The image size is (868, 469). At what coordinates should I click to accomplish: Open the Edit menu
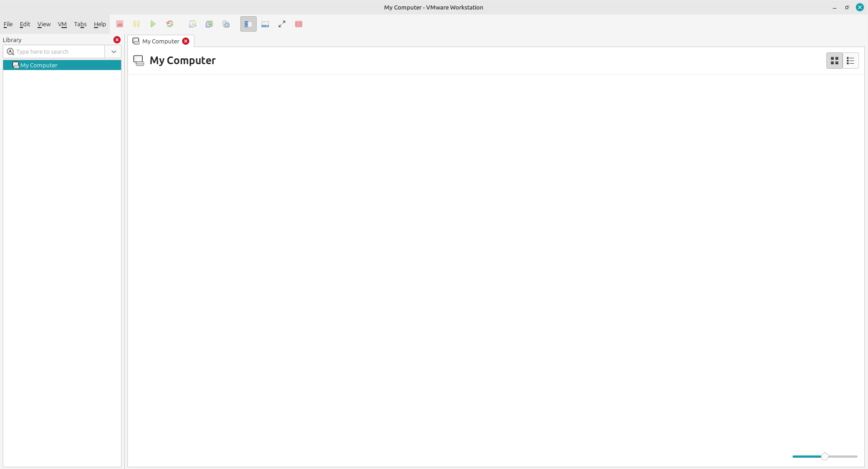(25, 24)
